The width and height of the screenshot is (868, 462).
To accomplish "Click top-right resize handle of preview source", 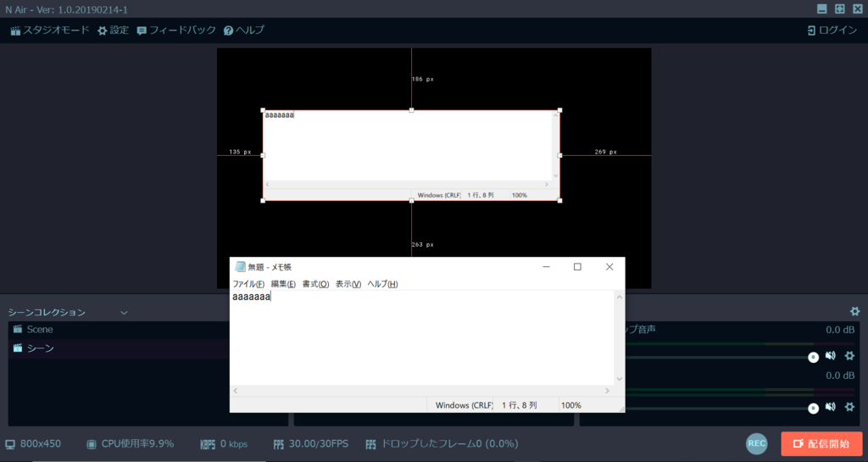I will 559,110.
